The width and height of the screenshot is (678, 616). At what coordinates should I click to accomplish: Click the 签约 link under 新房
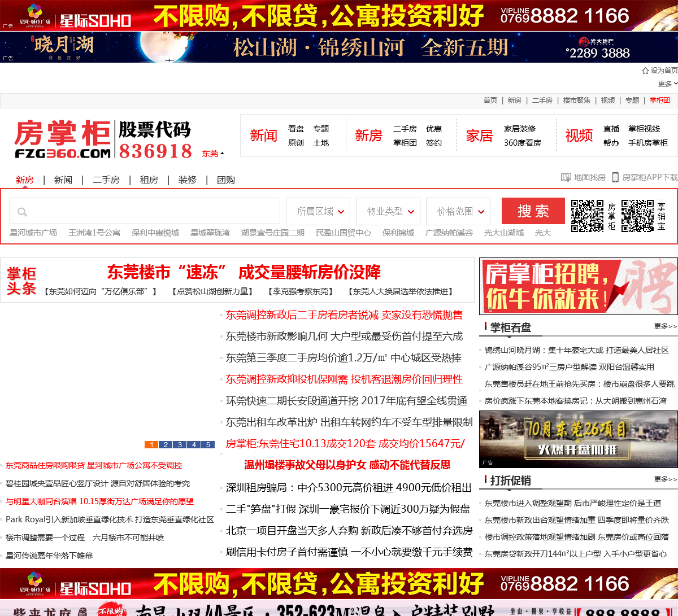tap(434, 143)
